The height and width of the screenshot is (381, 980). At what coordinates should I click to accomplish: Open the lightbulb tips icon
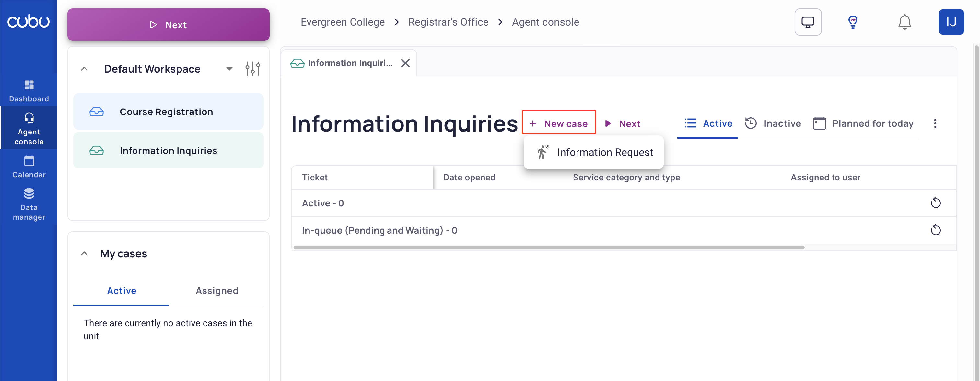click(x=853, y=22)
